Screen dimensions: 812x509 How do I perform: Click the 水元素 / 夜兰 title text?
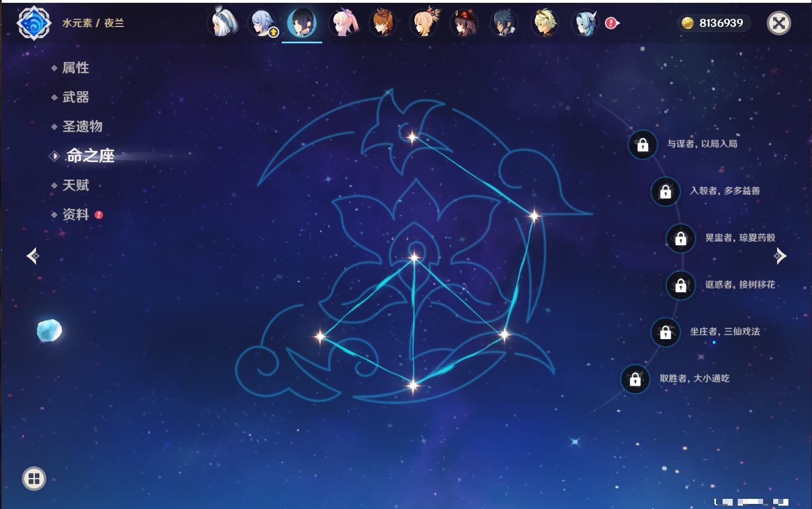pyautogui.click(x=93, y=23)
